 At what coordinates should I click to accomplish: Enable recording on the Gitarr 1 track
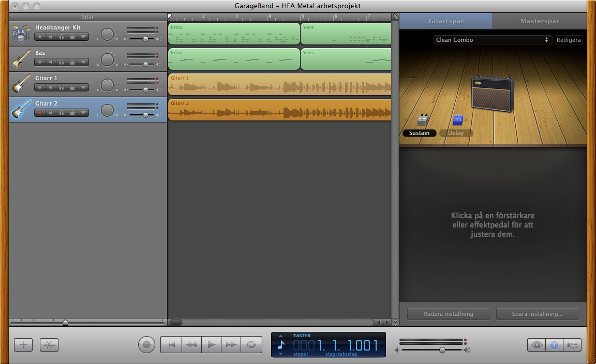[40, 87]
